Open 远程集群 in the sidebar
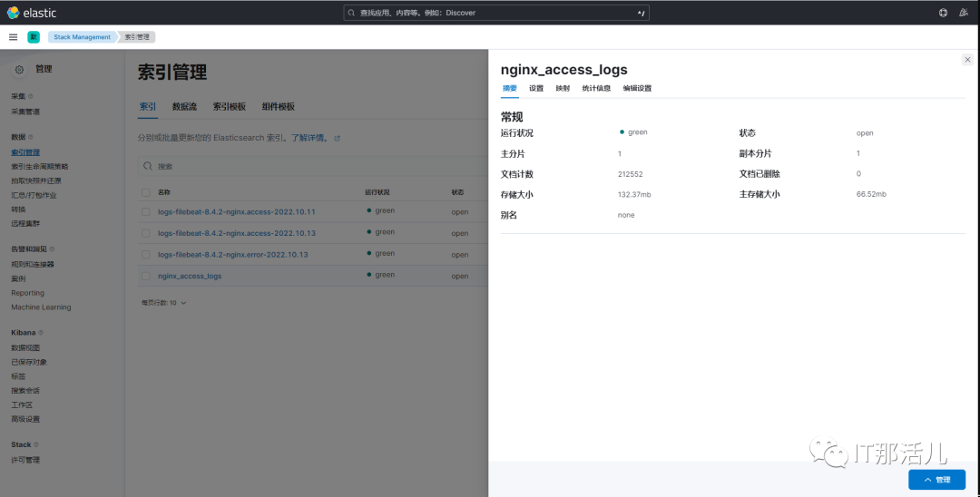 (x=25, y=223)
